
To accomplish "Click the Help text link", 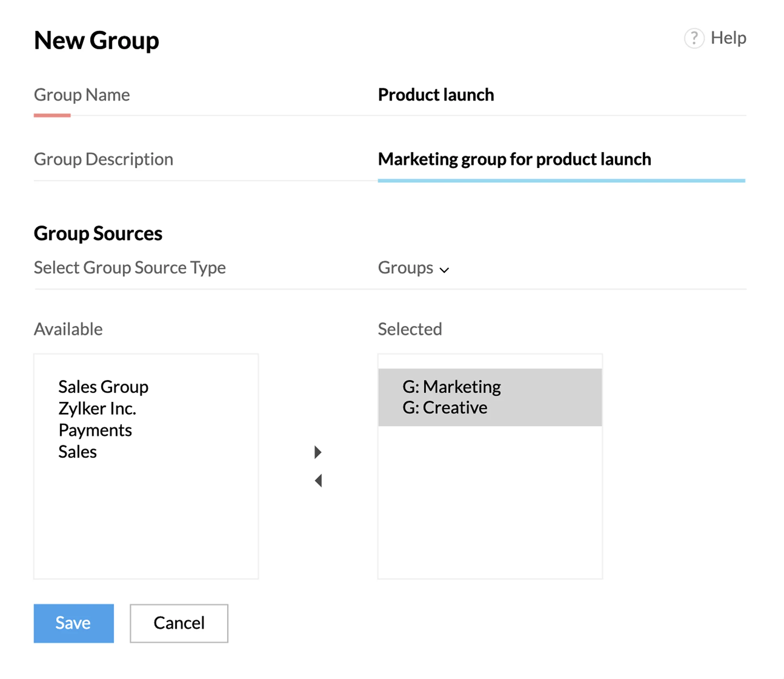I will [x=728, y=38].
